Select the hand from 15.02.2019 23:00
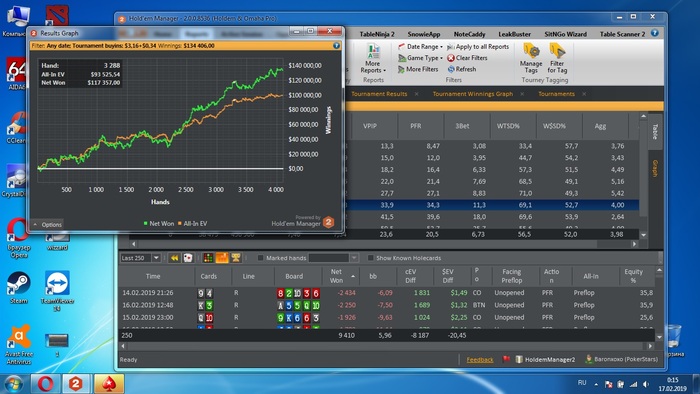The height and width of the screenshot is (394, 700). tap(387, 318)
